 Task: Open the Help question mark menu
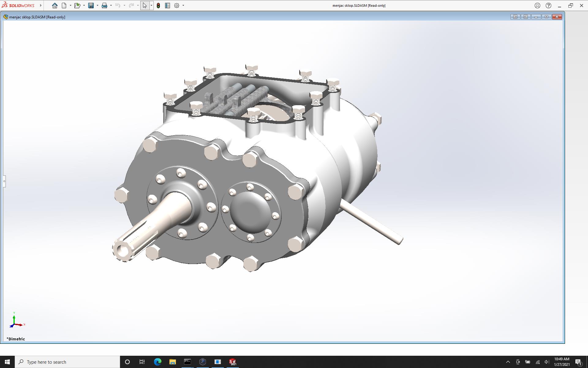coord(548,6)
